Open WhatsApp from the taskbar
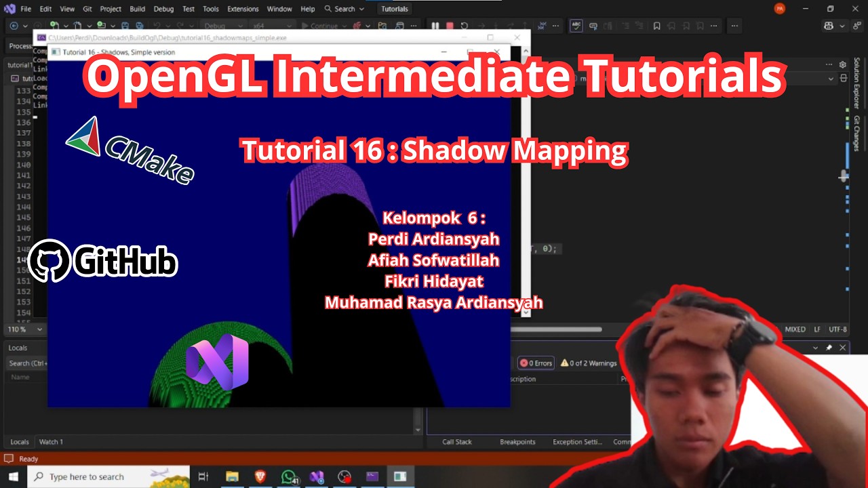The height and width of the screenshot is (488, 868). (289, 476)
